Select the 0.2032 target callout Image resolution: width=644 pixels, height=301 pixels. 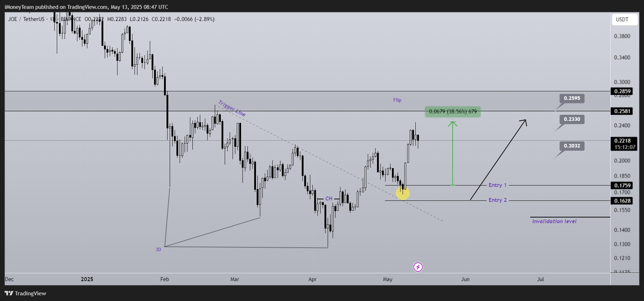click(x=572, y=146)
